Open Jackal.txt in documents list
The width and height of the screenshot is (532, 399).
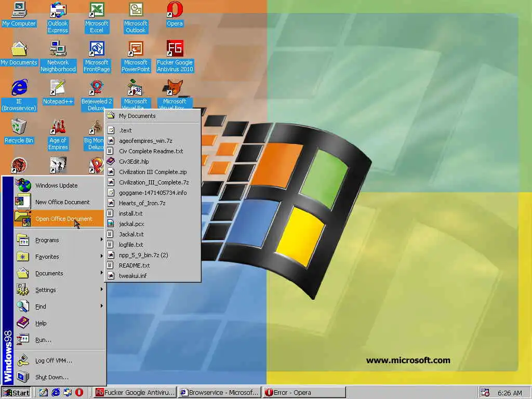coord(153,234)
